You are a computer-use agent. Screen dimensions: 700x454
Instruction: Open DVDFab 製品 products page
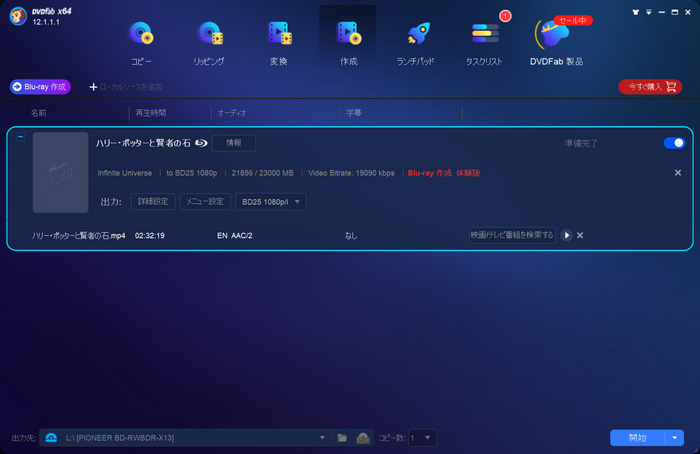[x=556, y=43]
